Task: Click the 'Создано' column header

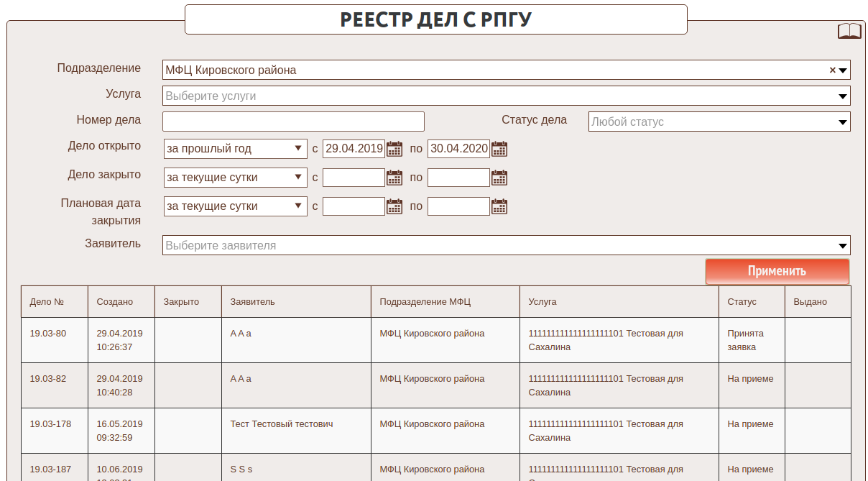Action: pyautogui.click(x=115, y=302)
